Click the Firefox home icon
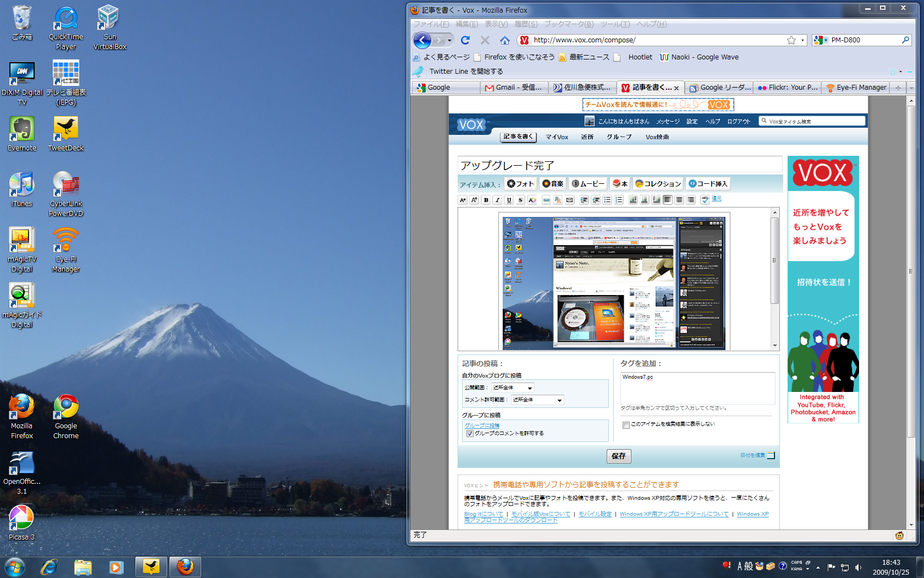The height and width of the screenshot is (578, 924). pos(504,40)
